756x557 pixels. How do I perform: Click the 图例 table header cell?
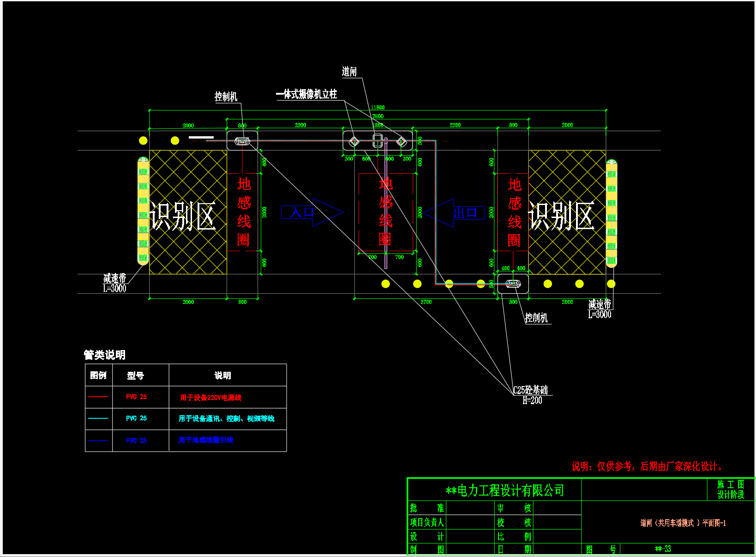[x=98, y=375]
